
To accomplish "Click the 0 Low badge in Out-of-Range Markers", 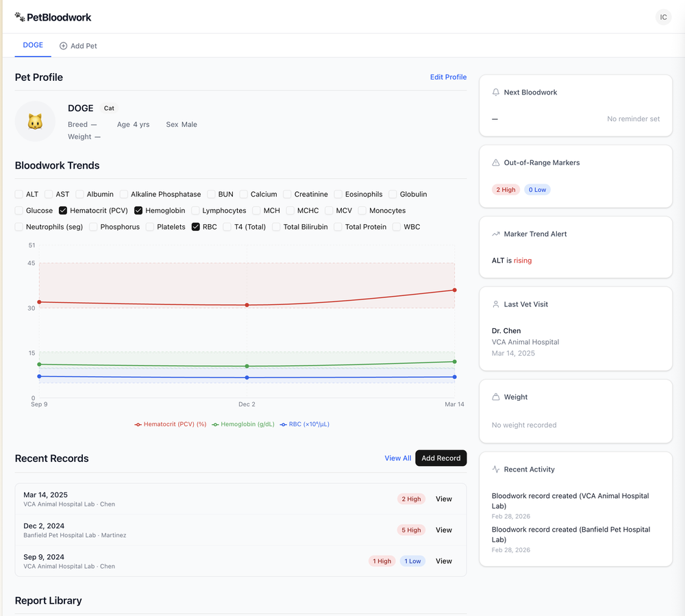I will pyautogui.click(x=537, y=190).
